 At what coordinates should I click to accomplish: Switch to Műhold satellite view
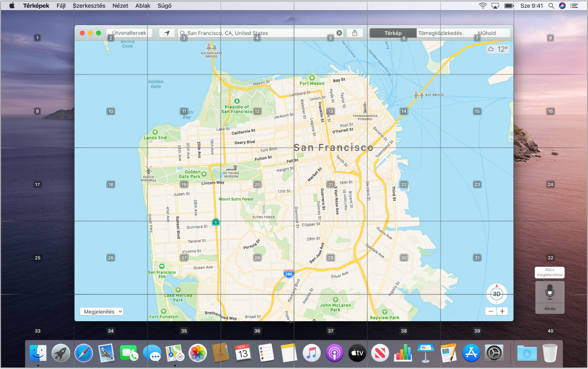(x=487, y=33)
